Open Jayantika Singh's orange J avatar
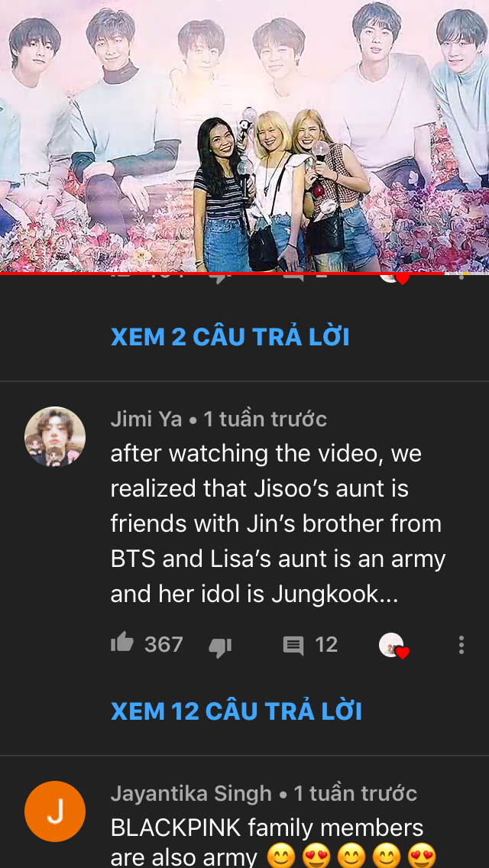 tap(55, 811)
